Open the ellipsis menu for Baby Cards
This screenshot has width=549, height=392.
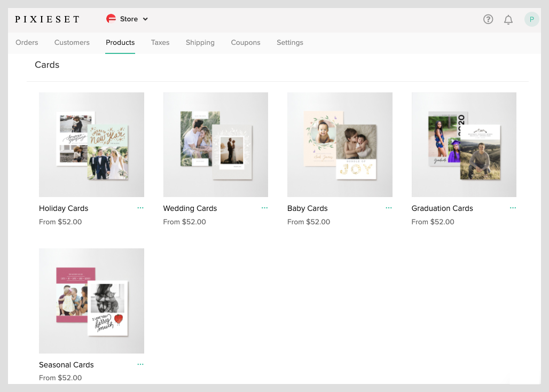[x=388, y=208]
